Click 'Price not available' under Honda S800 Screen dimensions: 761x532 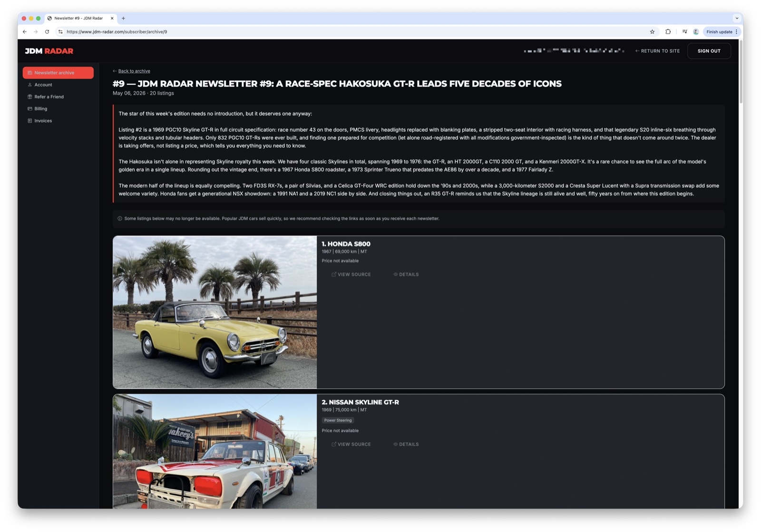tap(340, 261)
